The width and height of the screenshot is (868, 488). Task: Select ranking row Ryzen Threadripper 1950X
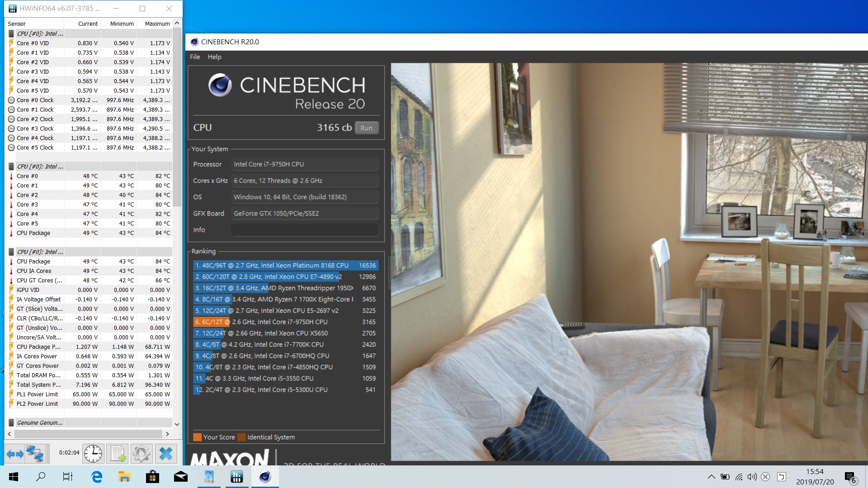[x=285, y=288]
